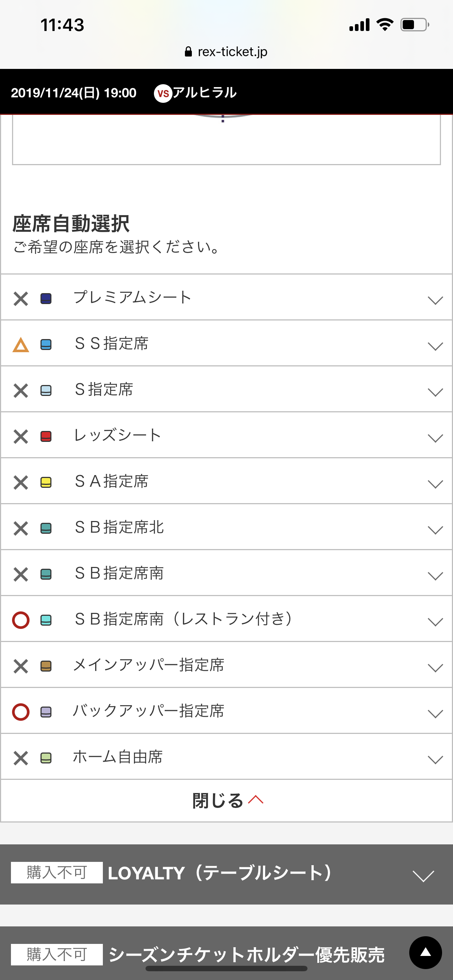Image resolution: width=453 pixels, height=980 pixels.
Task: Click the X sold-out icon beside ホーム自由席
Action: click(x=20, y=758)
